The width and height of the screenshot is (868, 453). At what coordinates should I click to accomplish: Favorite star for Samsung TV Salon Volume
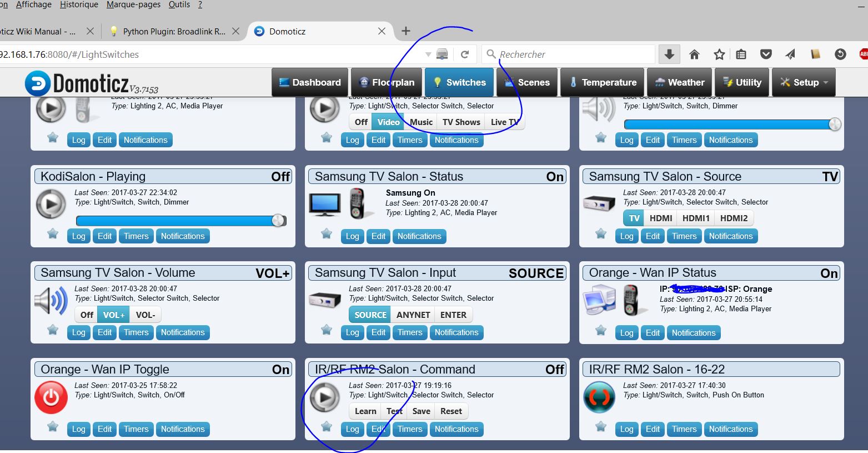pos(53,330)
